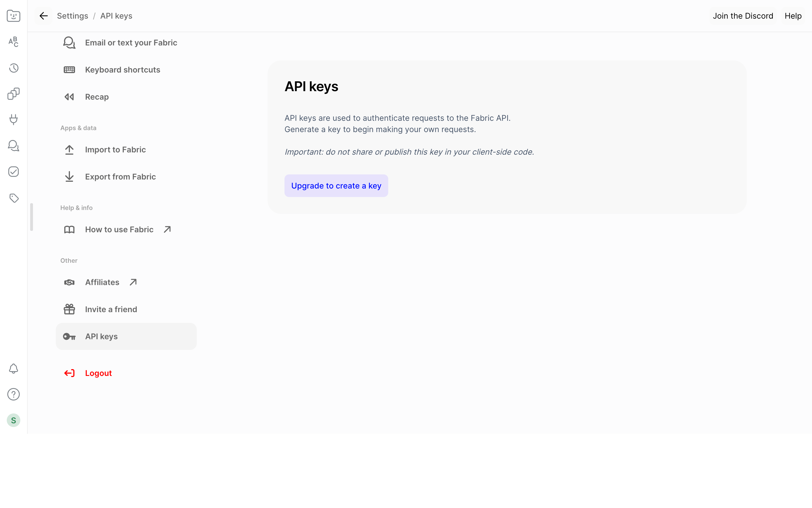Select Invite a friend
Viewport: 812px width, 508px height.
click(x=126, y=309)
